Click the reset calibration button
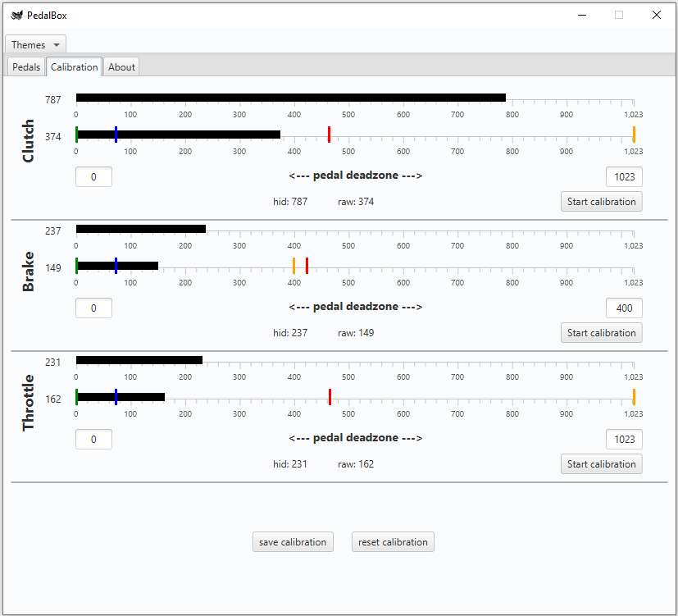Screen dimensions: 678x616 pos(393,542)
